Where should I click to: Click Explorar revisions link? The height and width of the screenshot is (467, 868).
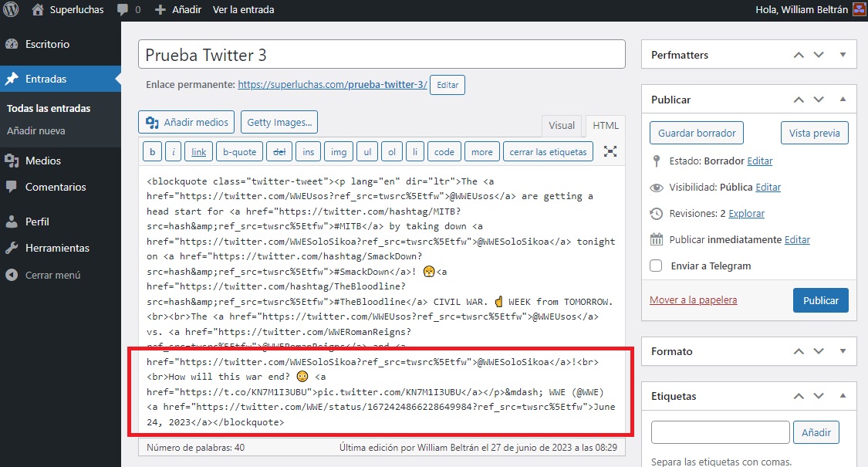pos(746,214)
